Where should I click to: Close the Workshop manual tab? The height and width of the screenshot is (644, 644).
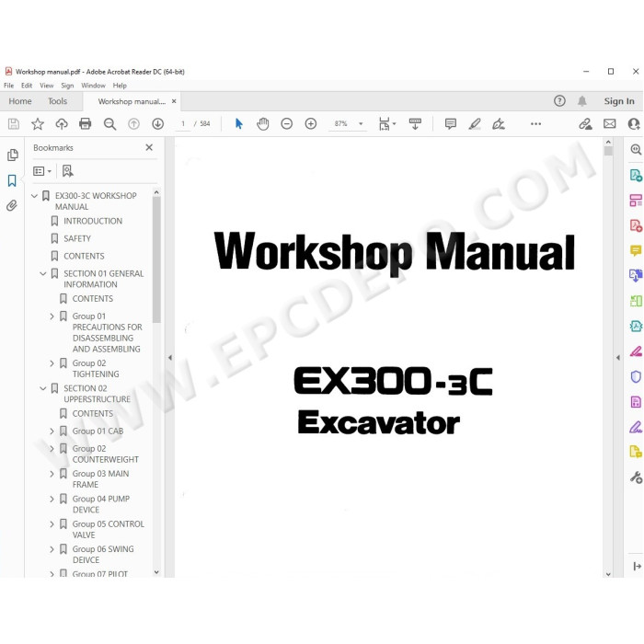(174, 101)
